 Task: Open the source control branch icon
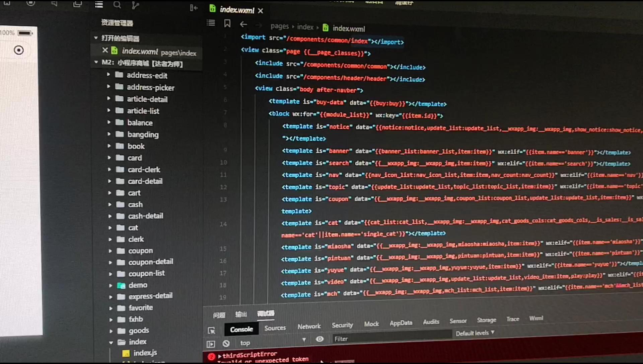pos(135,5)
